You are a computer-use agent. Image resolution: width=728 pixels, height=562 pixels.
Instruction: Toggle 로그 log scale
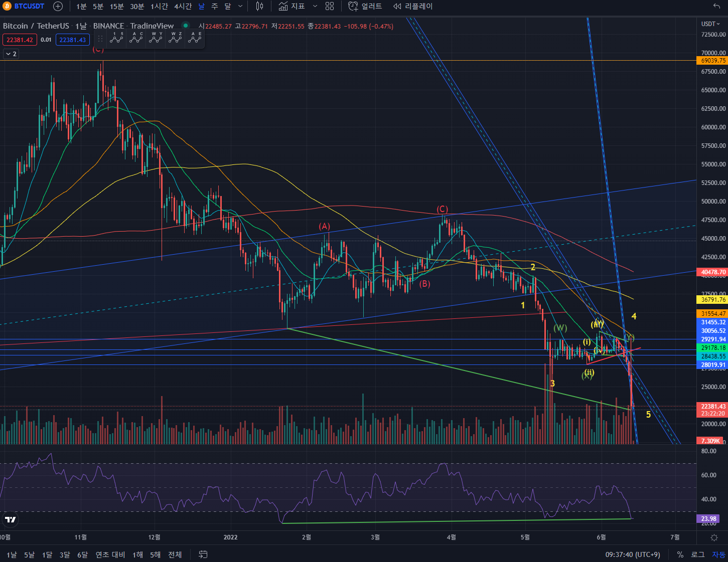(697, 554)
